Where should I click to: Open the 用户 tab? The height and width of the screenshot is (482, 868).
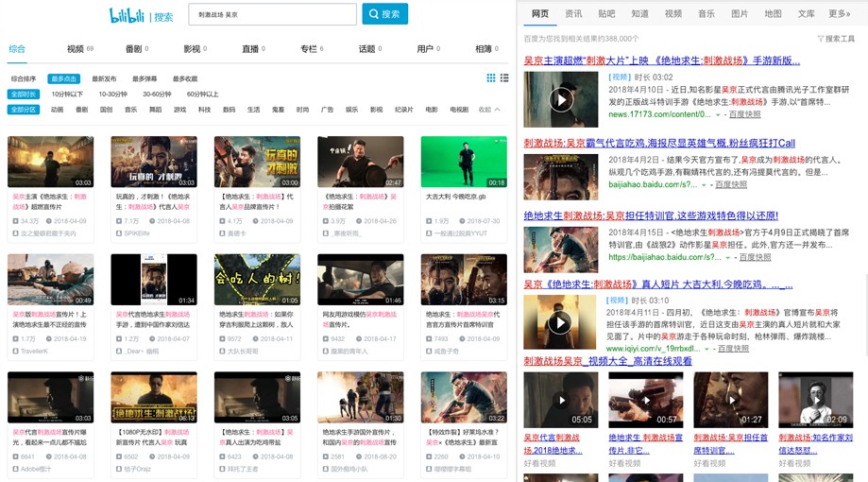pyautogui.click(x=429, y=49)
